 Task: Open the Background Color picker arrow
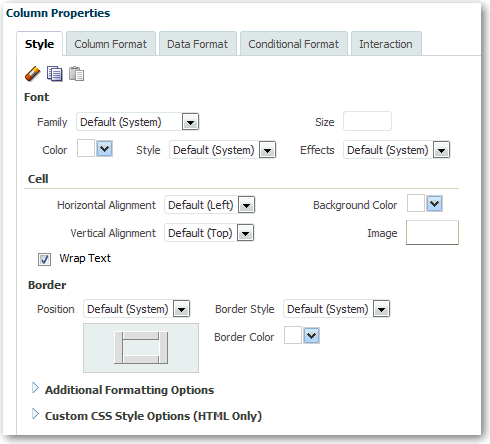coord(435,203)
